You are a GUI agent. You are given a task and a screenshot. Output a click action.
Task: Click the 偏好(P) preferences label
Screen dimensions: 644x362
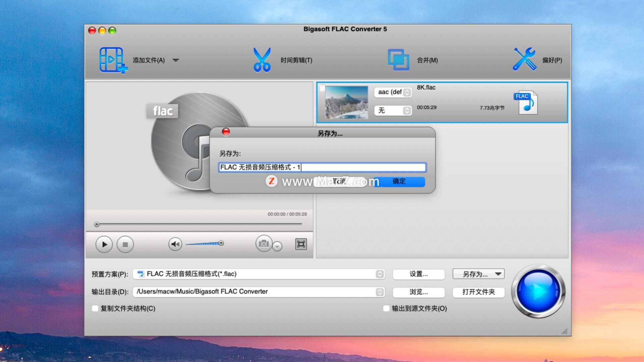(552, 60)
